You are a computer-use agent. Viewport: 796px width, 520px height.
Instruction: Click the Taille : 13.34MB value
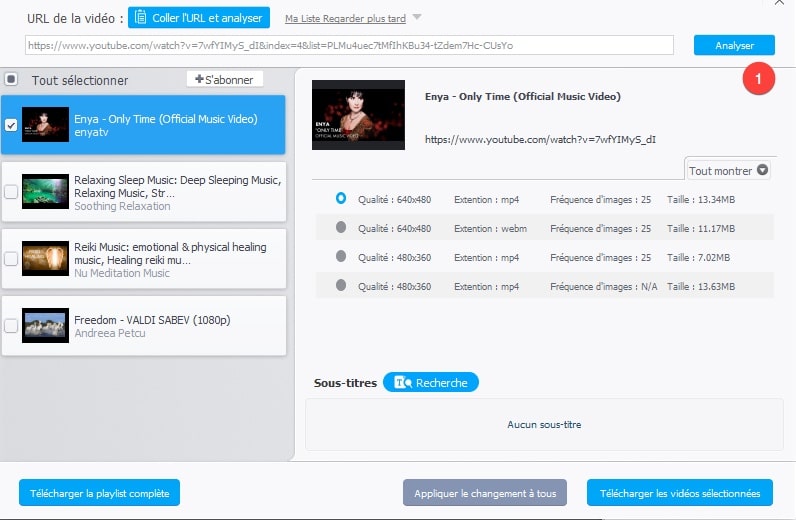click(701, 200)
